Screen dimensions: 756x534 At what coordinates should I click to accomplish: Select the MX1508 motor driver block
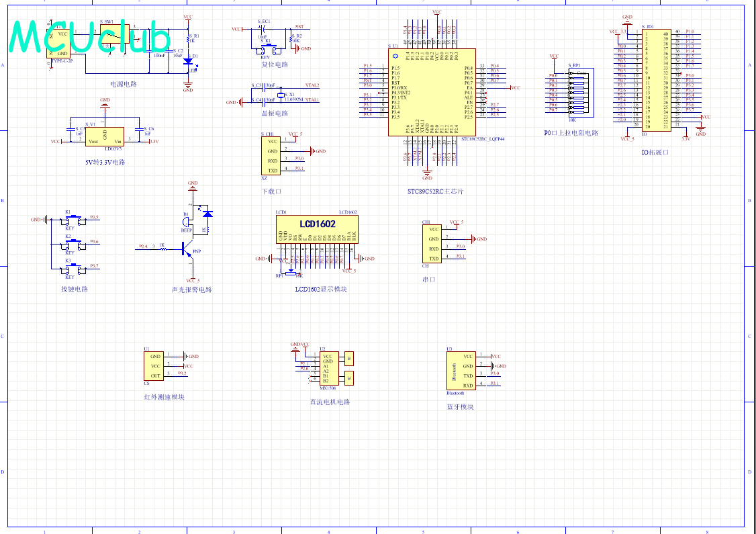[329, 369]
